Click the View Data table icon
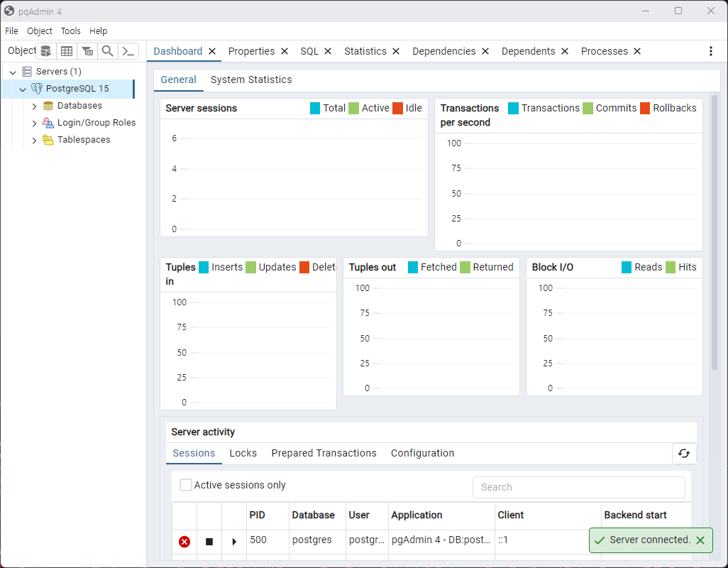This screenshot has height=568, width=728. (x=67, y=51)
